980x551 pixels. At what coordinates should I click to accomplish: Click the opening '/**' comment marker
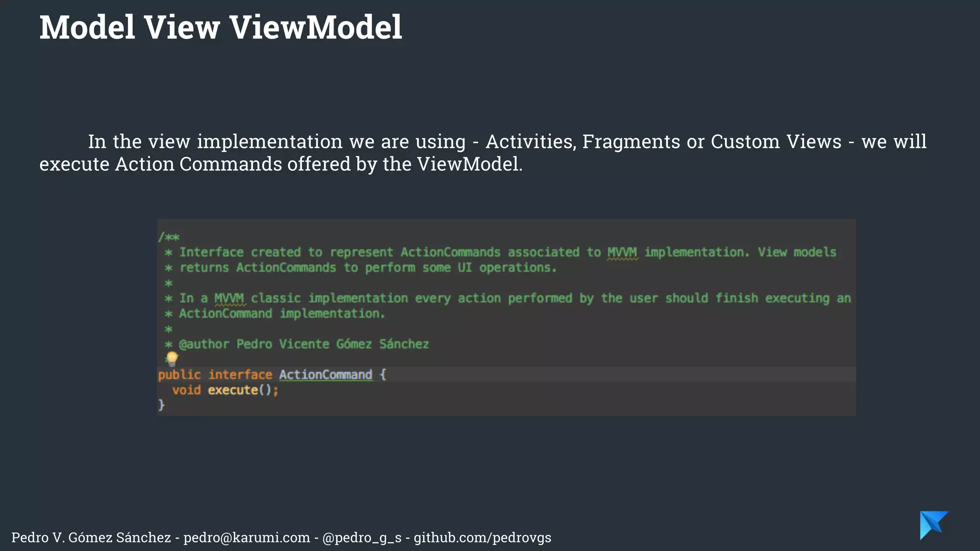tap(168, 237)
